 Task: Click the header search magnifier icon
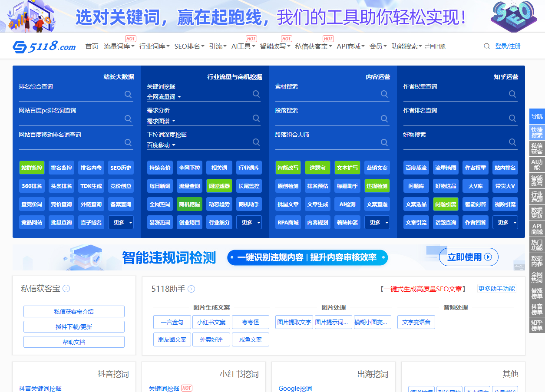487,46
